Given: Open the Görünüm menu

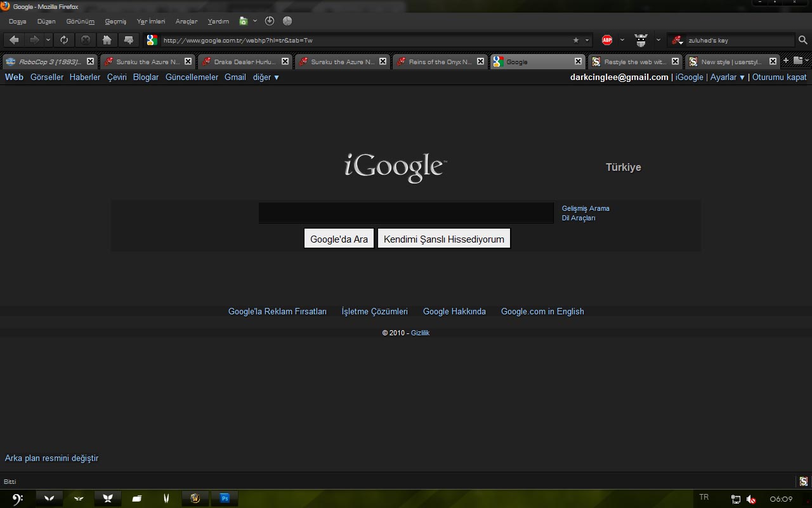Looking at the screenshot, I should pyautogui.click(x=80, y=21).
